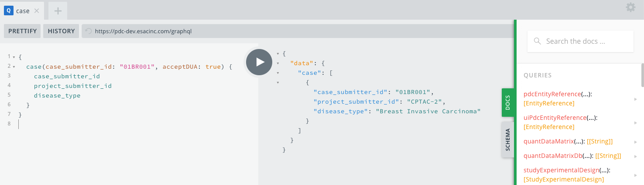Click the PRETTIFY button

(23, 31)
